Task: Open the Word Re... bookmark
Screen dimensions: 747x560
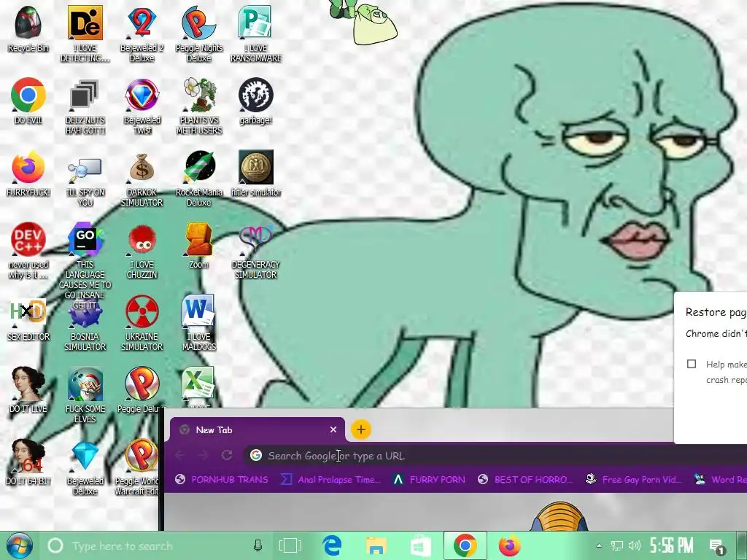Action: coord(720,480)
